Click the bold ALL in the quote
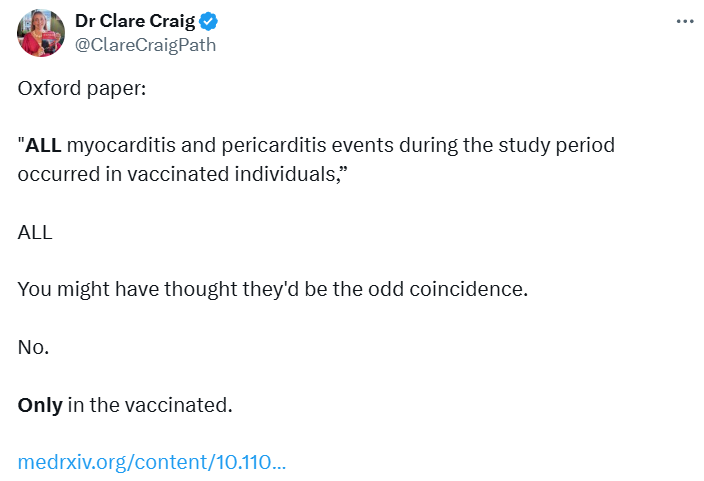 [x=44, y=146]
